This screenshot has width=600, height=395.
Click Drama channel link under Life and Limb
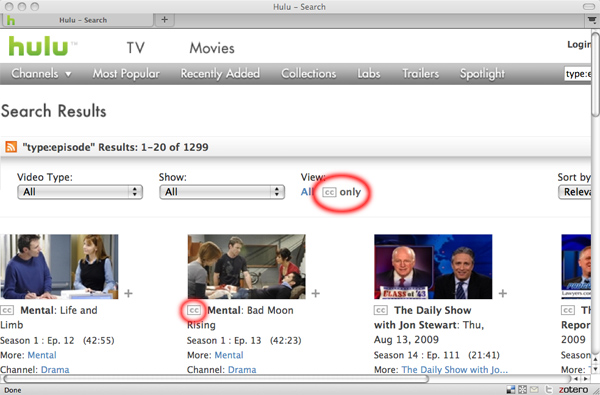click(55, 370)
